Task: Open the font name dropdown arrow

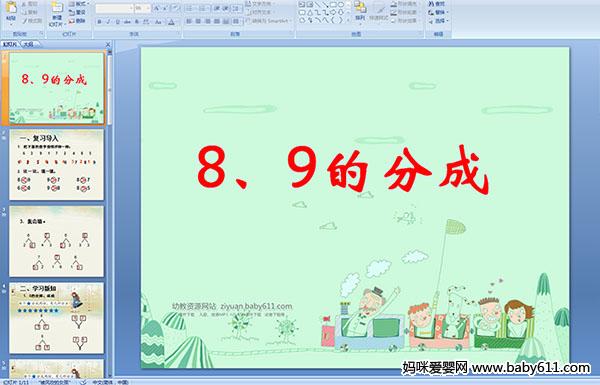Action: 131,8
